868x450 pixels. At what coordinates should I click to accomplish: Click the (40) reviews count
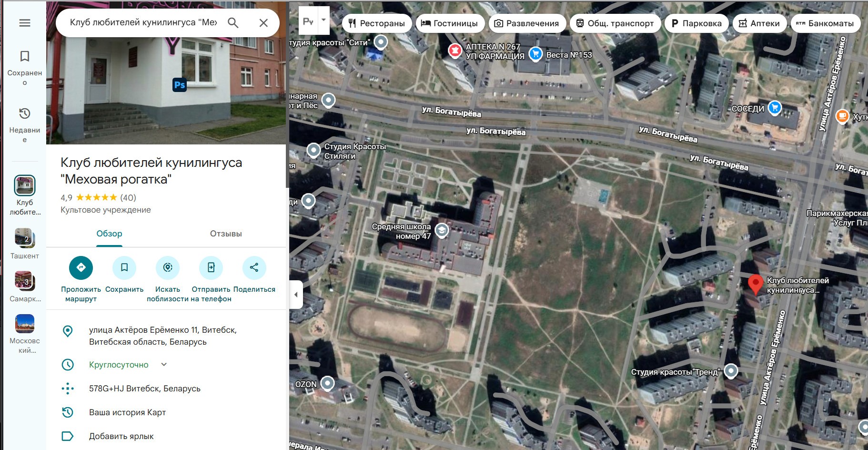tap(128, 197)
